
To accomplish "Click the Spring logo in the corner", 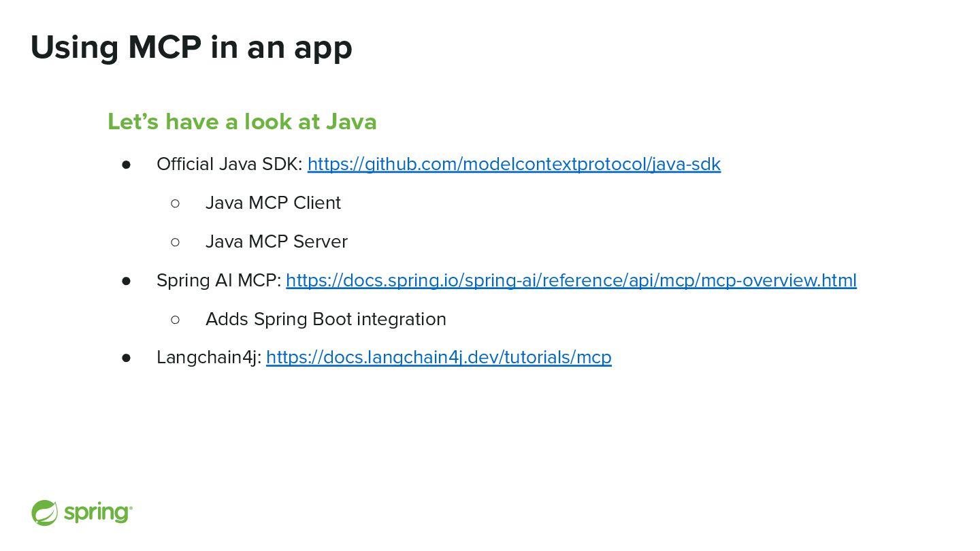I will [82, 512].
